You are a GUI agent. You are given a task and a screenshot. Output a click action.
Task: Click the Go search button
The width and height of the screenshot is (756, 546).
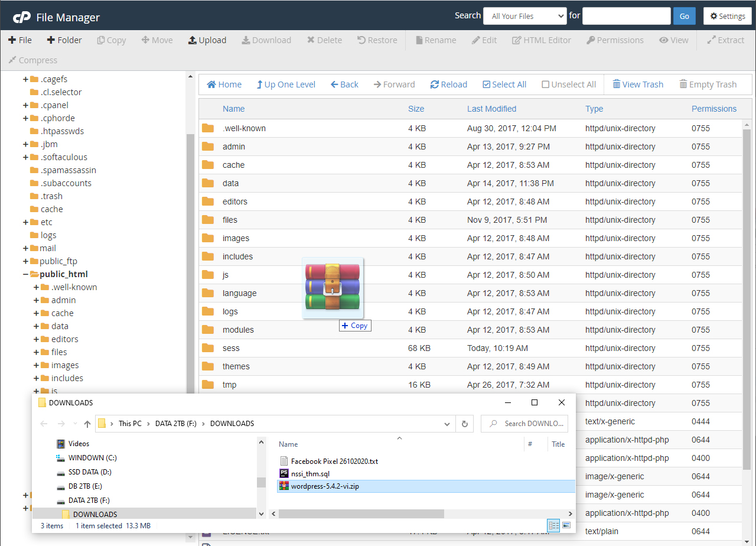pos(684,16)
